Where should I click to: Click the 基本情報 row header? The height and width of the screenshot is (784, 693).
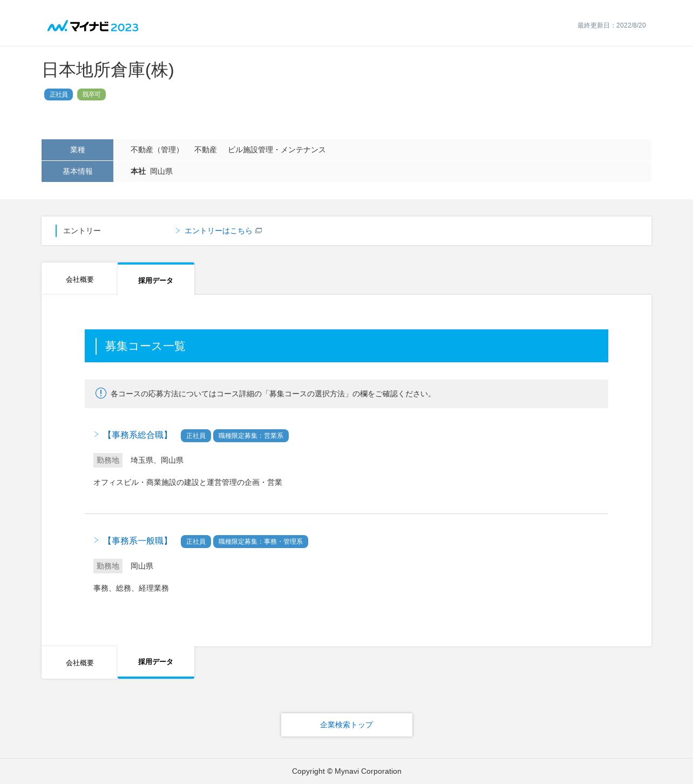(77, 171)
